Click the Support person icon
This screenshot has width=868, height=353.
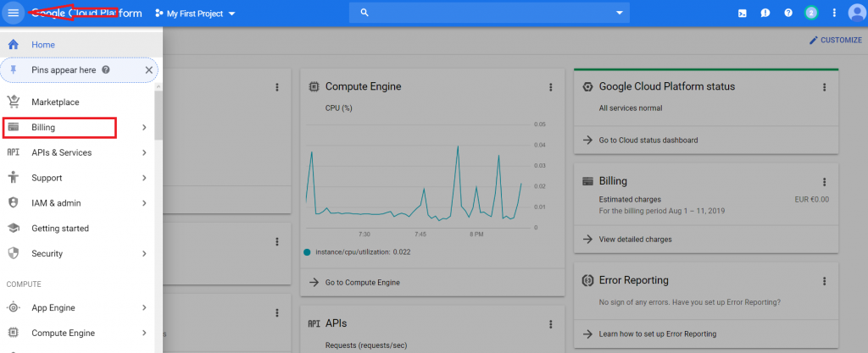click(14, 178)
